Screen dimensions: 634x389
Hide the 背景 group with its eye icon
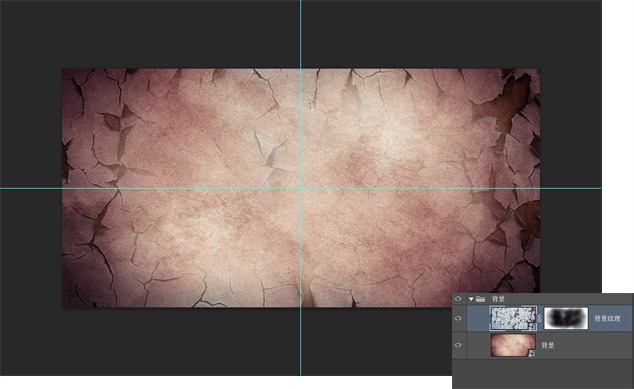(x=458, y=299)
